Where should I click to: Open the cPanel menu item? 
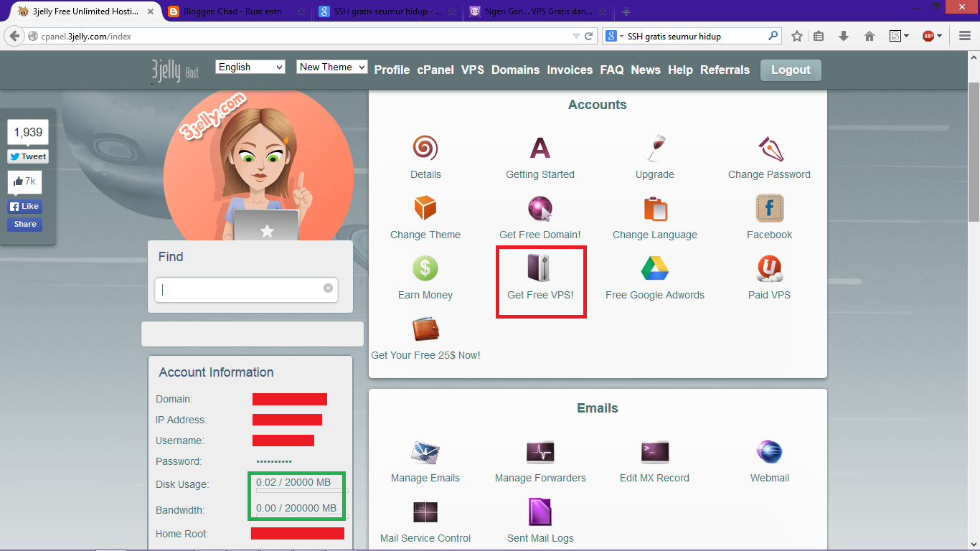point(435,70)
